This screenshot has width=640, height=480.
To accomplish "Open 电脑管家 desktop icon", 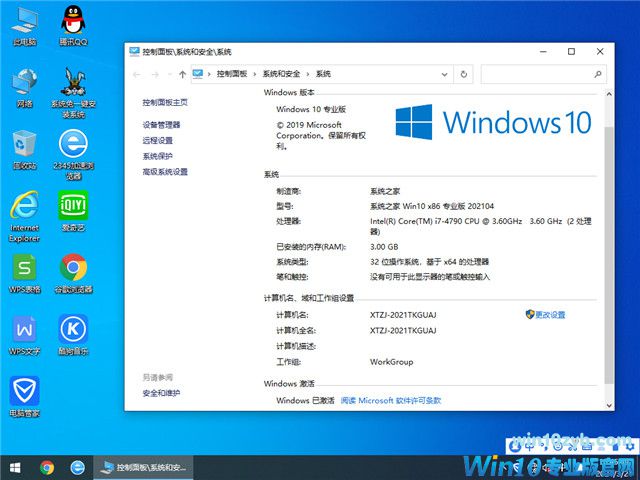I will (24, 397).
